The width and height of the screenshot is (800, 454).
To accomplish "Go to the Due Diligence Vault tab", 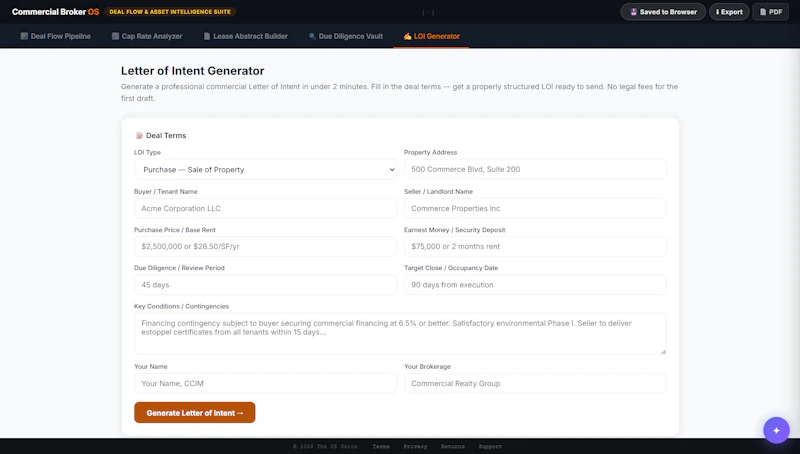I will (x=345, y=36).
